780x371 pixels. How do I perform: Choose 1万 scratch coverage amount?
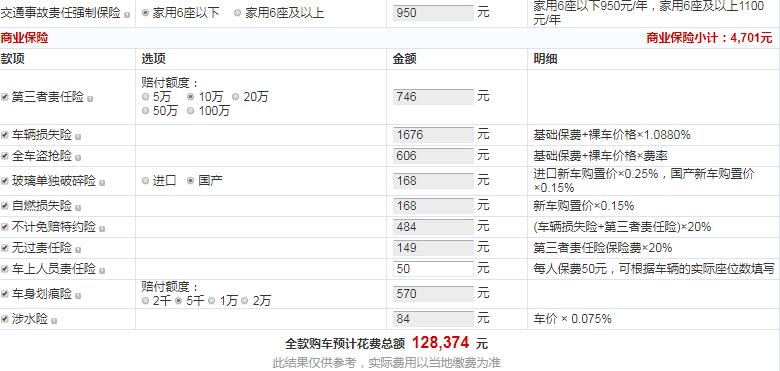[x=212, y=300]
